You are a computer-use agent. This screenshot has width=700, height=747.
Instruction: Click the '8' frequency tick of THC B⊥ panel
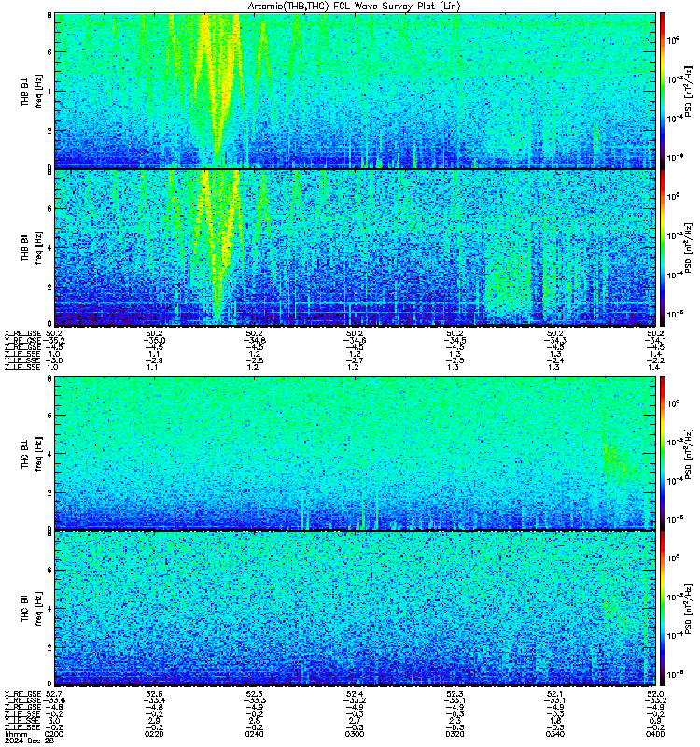(49, 379)
